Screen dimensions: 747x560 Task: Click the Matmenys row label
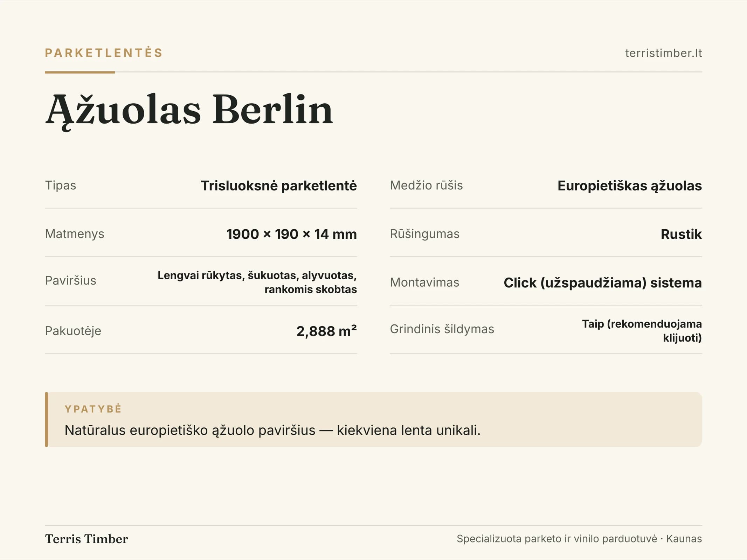pyautogui.click(x=75, y=234)
